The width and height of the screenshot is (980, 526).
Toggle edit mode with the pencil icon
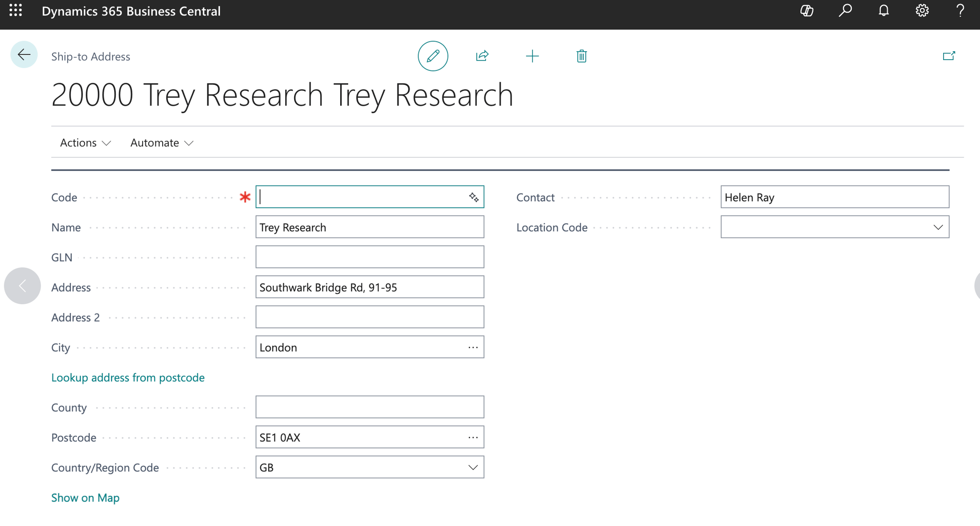coord(433,56)
